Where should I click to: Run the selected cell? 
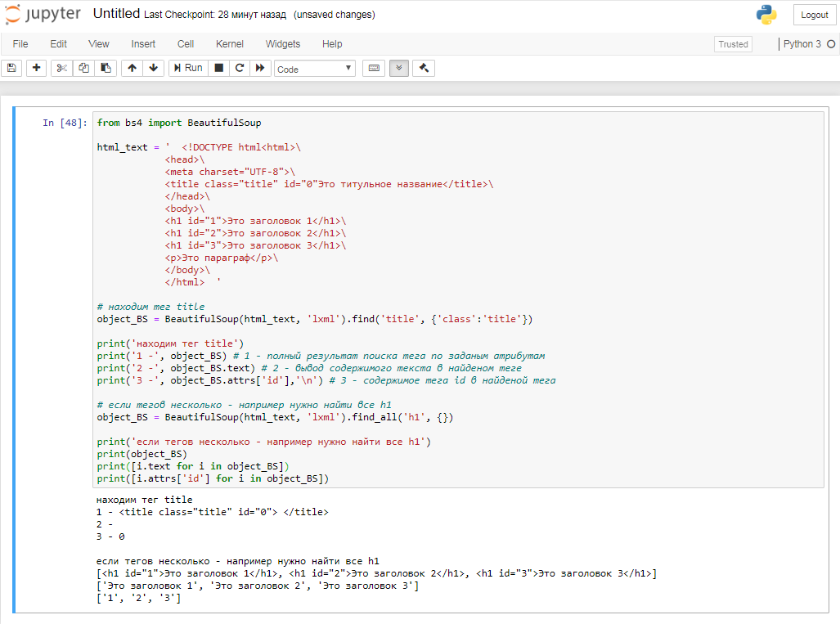click(188, 68)
